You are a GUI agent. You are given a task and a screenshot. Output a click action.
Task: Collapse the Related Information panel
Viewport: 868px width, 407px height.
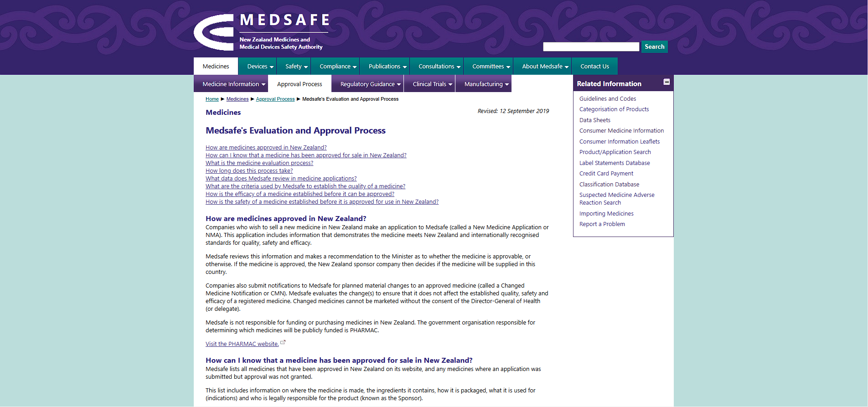666,82
